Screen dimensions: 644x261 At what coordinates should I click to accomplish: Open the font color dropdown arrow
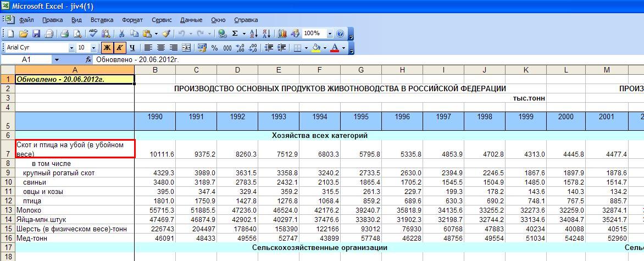(343, 48)
